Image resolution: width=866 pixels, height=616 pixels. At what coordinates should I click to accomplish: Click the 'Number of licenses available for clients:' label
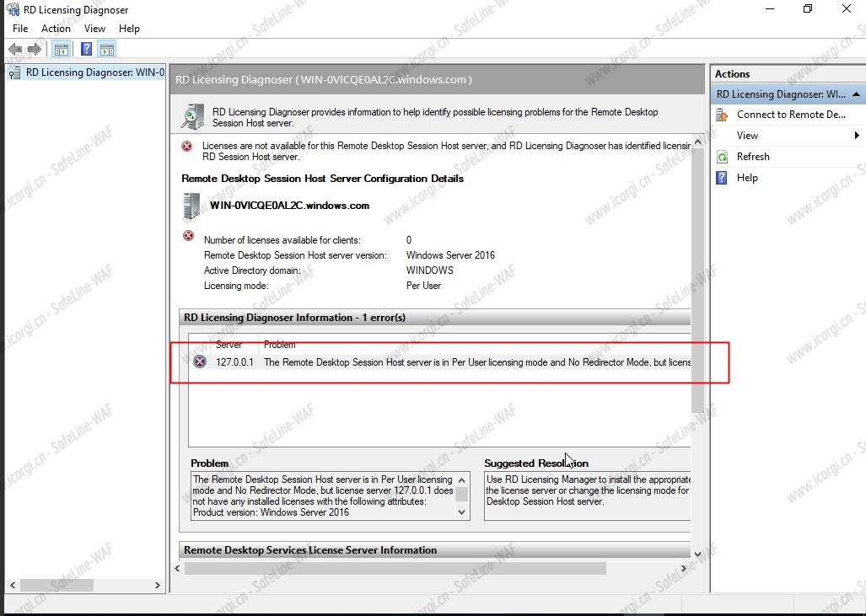[282, 240]
